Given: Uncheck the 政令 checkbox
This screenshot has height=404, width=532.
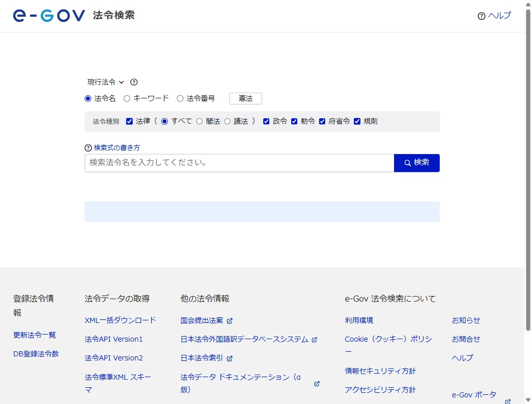Looking at the screenshot, I should (x=266, y=122).
